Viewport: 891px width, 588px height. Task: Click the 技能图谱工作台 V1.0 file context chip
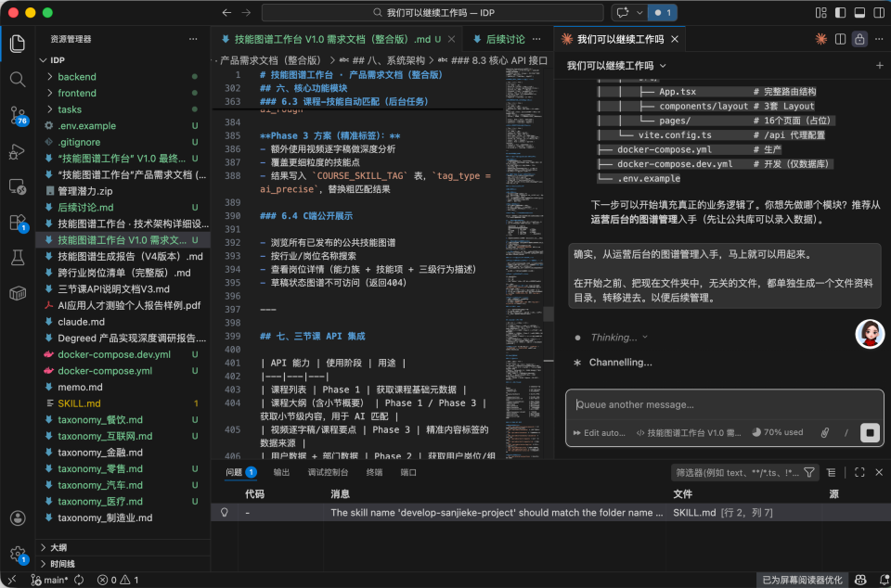click(x=689, y=432)
